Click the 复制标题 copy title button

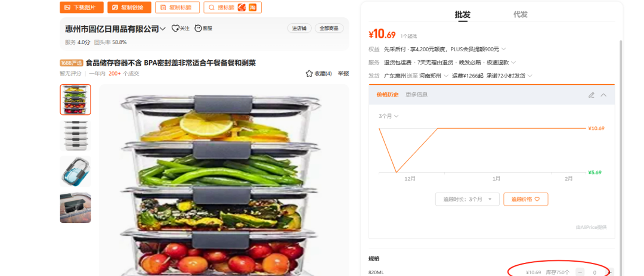(178, 7)
